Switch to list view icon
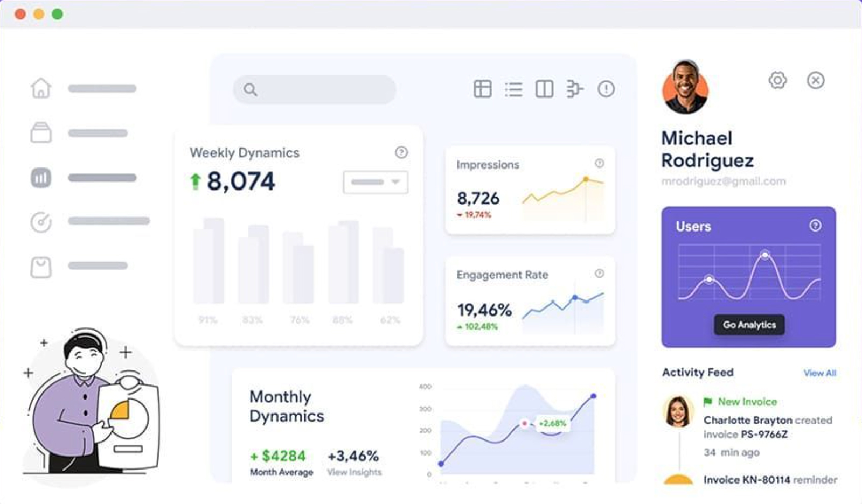Screen dimensions: 862x504 coord(513,89)
